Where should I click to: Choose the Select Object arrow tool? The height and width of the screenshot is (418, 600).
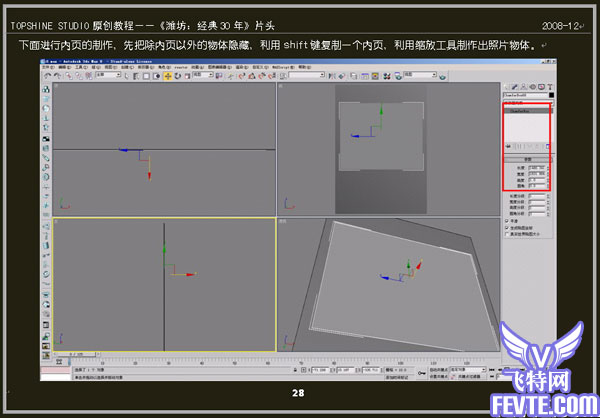[x=127, y=76]
